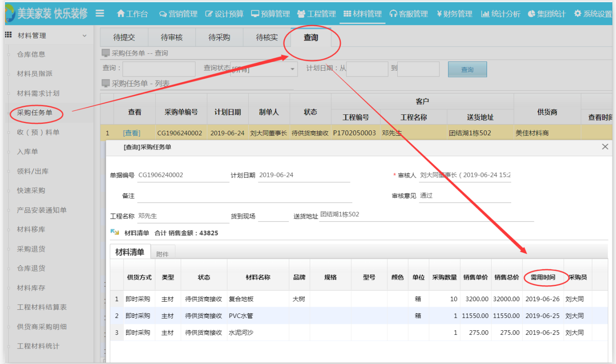
Task: Click the hamburger menu icon
Action: tap(100, 13)
